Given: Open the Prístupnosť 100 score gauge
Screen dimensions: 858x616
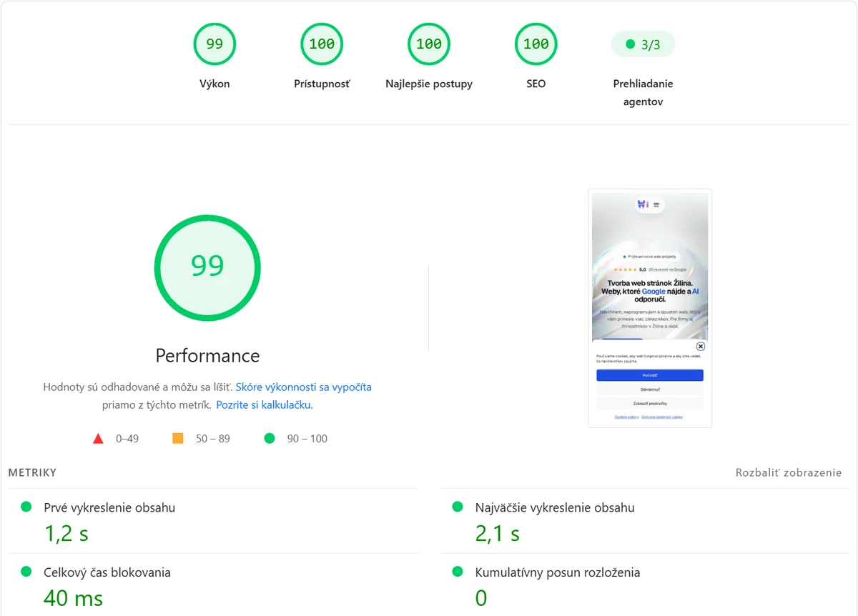Looking at the screenshot, I should click(x=322, y=44).
